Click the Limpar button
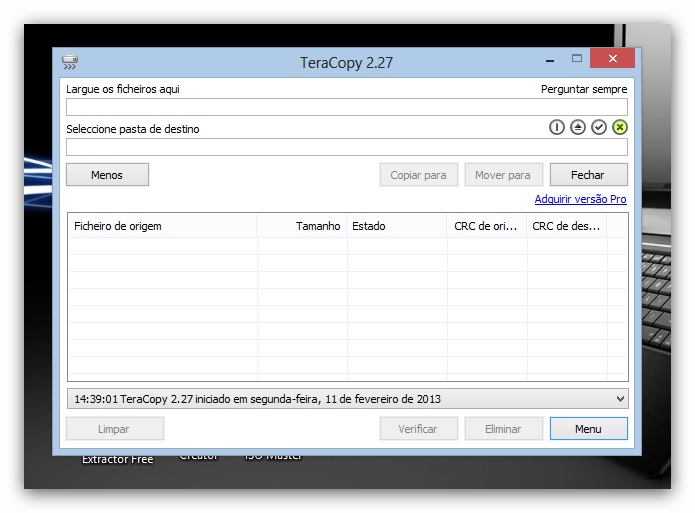The image size is (695, 513). pyautogui.click(x=115, y=429)
